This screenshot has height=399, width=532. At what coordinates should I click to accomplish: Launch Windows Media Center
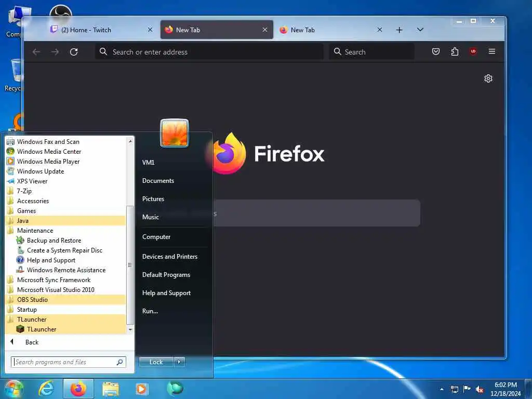pyautogui.click(x=65, y=152)
